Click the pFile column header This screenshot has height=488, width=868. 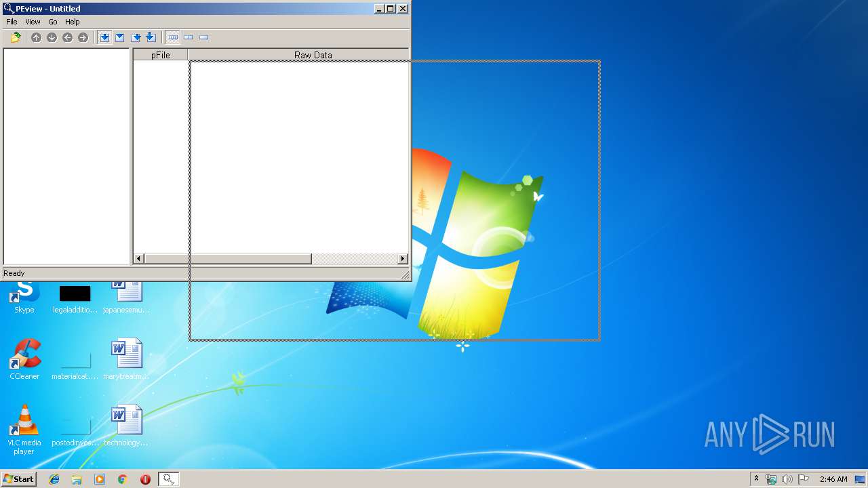point(160,55)
